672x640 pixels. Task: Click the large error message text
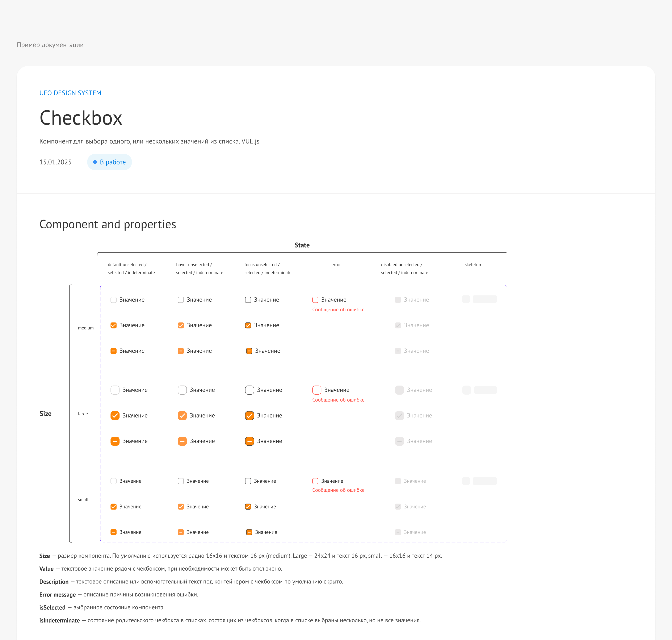[x=338, y=399]
